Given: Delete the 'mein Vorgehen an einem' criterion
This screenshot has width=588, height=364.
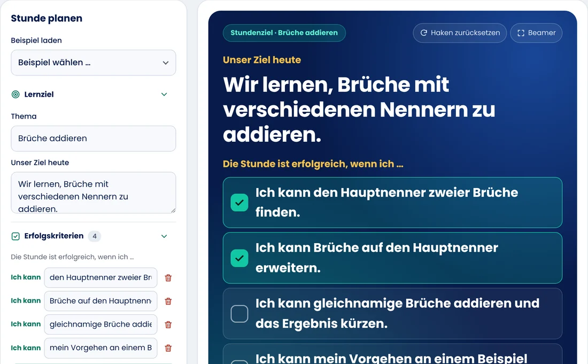Looking at the screenshot, I should pyautogui.click(x=168, y=348).
